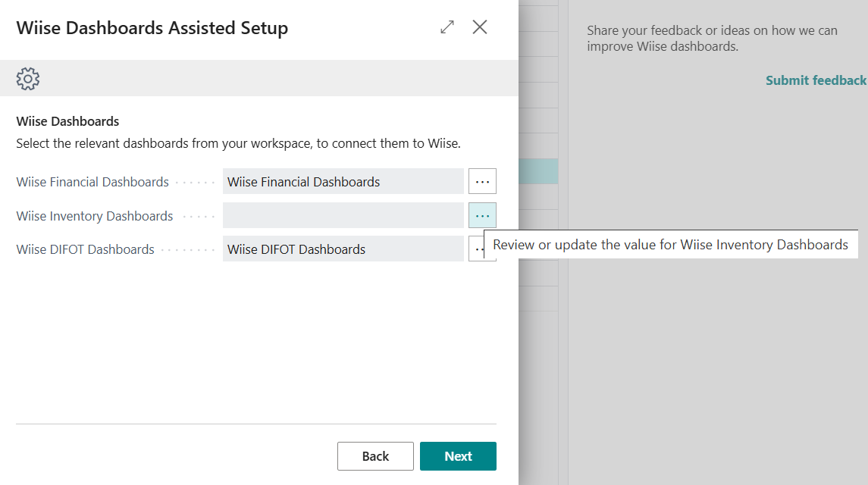Click the Wiise DIFOT Dashboards field label
Screen dimensions: 868x485
pos(85,249)
